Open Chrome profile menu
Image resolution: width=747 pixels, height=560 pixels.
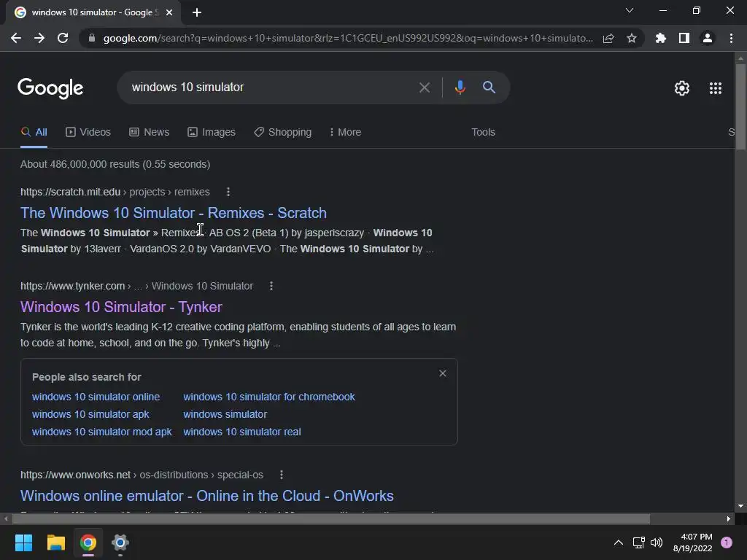[x=708, y=38]
